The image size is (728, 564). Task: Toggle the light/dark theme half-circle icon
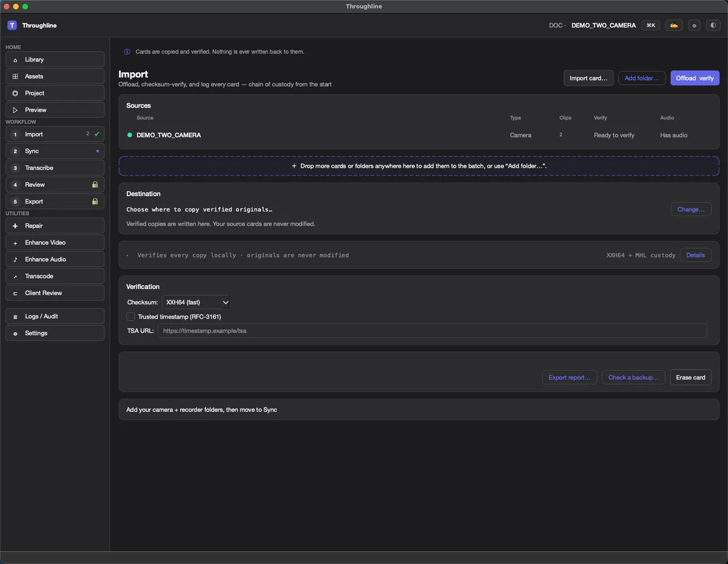(713, 25)
